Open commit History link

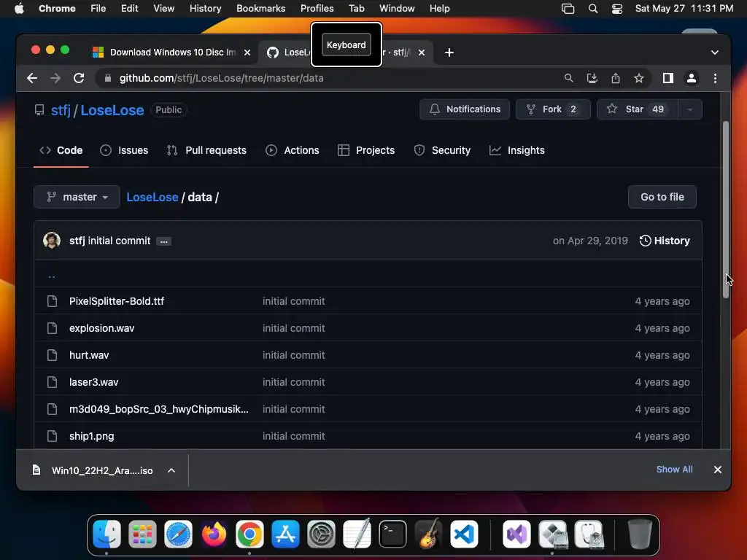tap(665, 241)
